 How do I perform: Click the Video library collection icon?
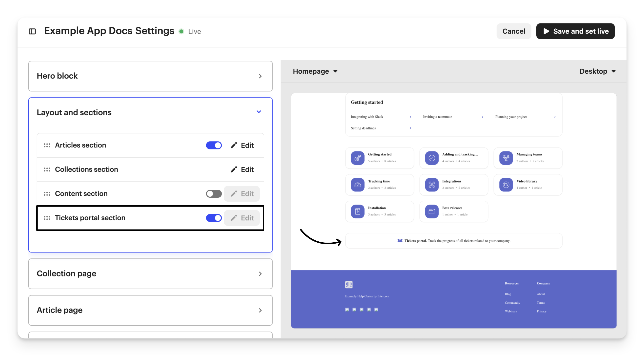click(506, 185)
